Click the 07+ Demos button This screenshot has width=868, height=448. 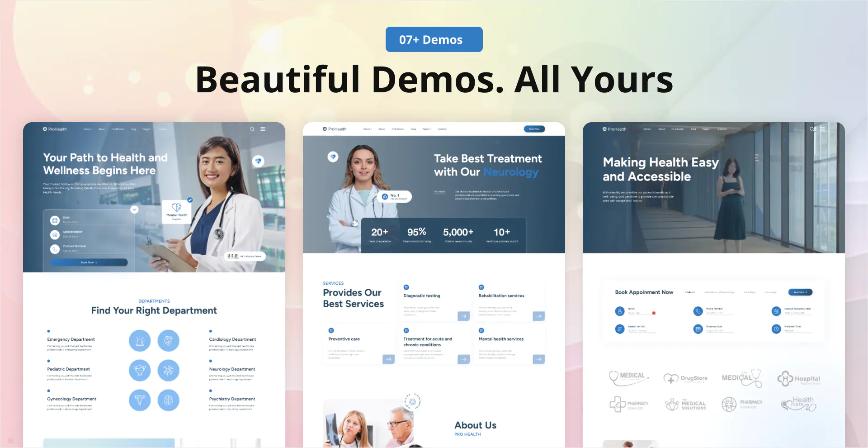tap(434, 39)
